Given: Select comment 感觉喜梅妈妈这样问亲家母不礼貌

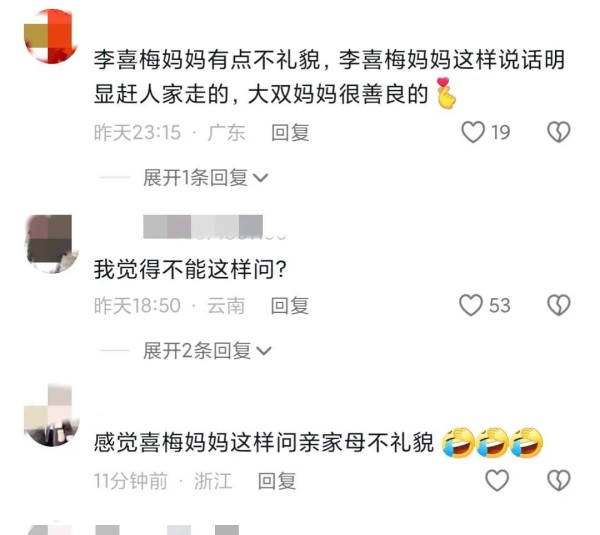Looking at the screenshot, I should click(x=264, y=443).
